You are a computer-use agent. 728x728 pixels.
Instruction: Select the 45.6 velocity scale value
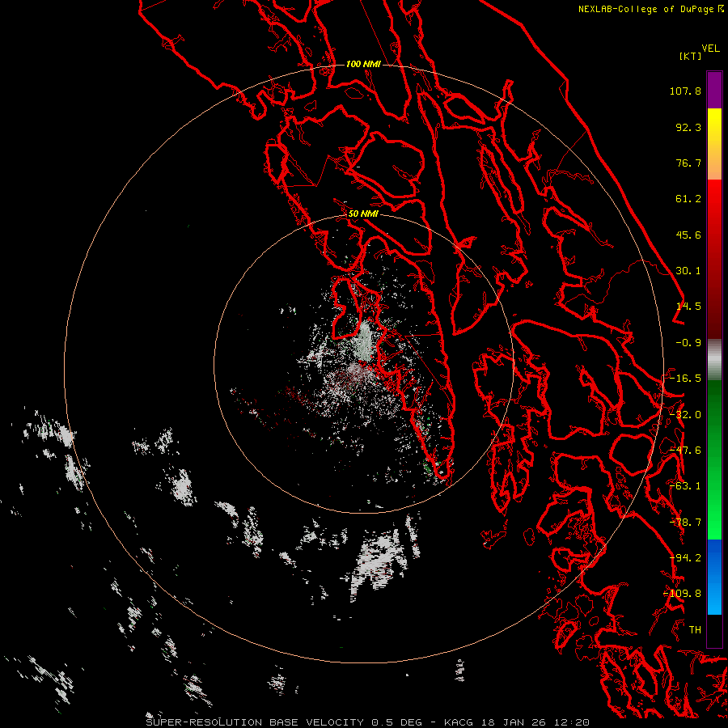(x=688, y=235)
